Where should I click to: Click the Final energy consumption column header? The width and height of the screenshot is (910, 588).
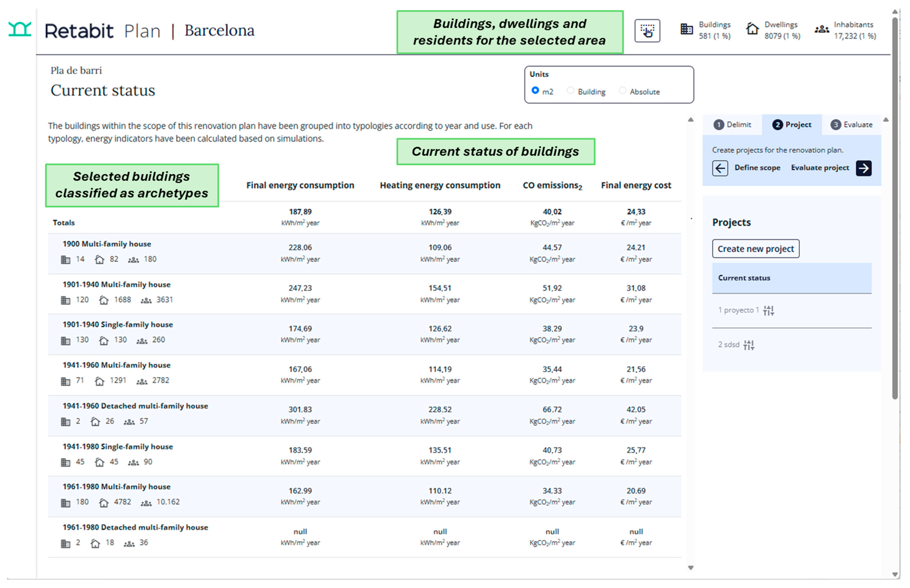(300, 185)
